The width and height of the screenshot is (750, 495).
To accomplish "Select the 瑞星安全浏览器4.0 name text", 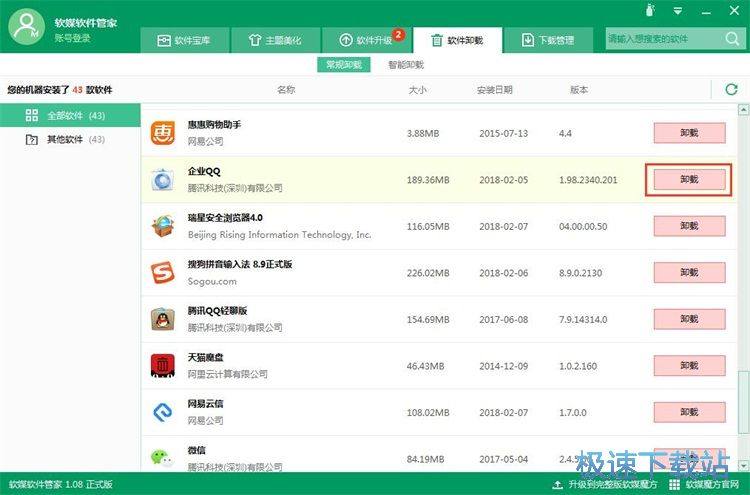I will point(225,218).
